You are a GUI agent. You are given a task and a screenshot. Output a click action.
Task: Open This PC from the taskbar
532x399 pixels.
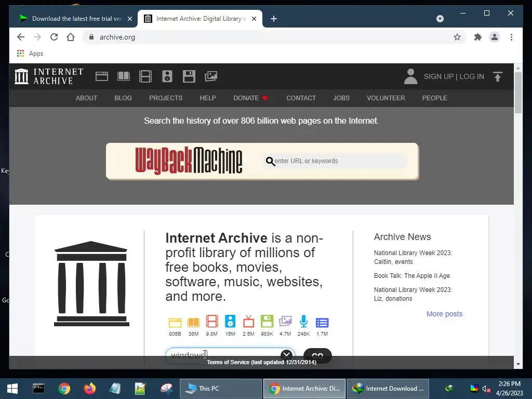pyautogui.click(x=220, y=389)
